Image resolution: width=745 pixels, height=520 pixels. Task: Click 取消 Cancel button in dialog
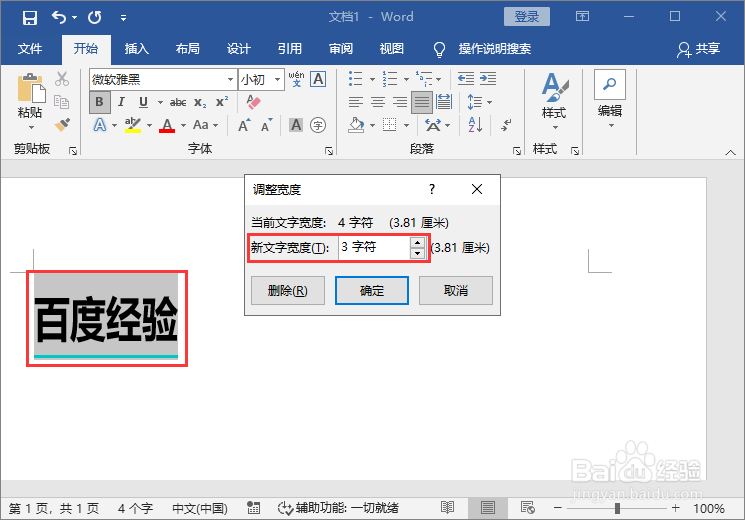(x=456, y=290)
